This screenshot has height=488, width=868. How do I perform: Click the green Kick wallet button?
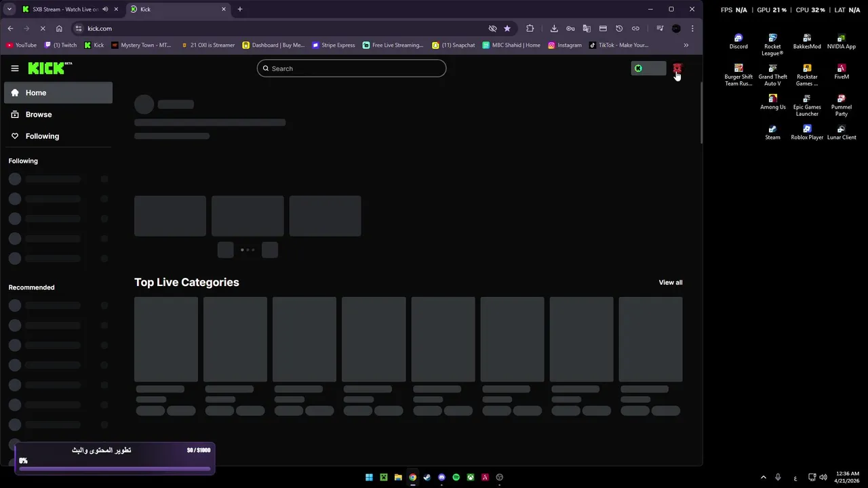pyautogui.click(x=648, y=68)
